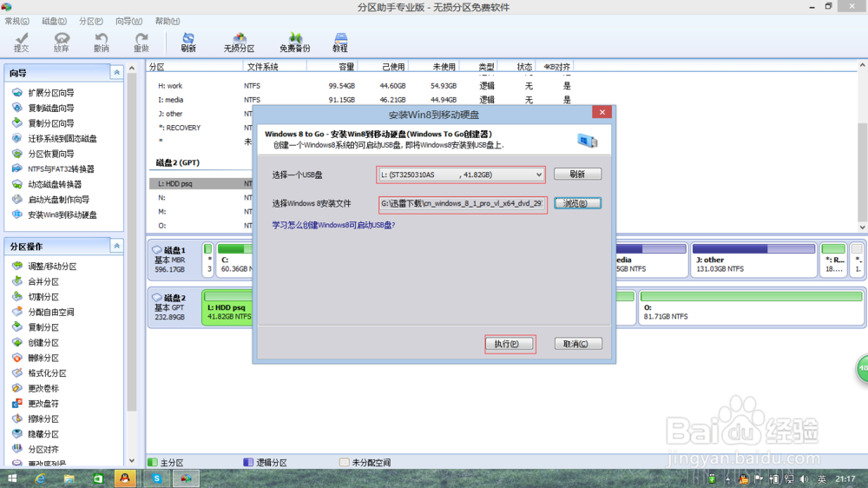The width and height of the screenshot is (868, 488).
Task: Open the 无损分区 toolbar tool
Action: (240, 42)
